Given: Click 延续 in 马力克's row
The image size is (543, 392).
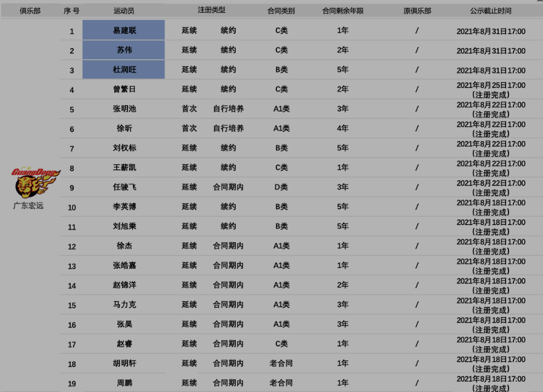Looking at the screenshot, I should [x=189, y=304].
